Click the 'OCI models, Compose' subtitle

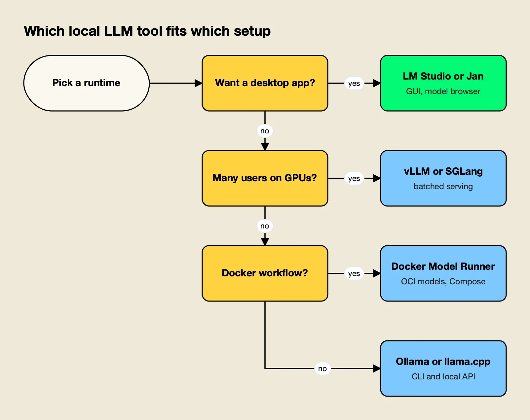click(443, 282)
